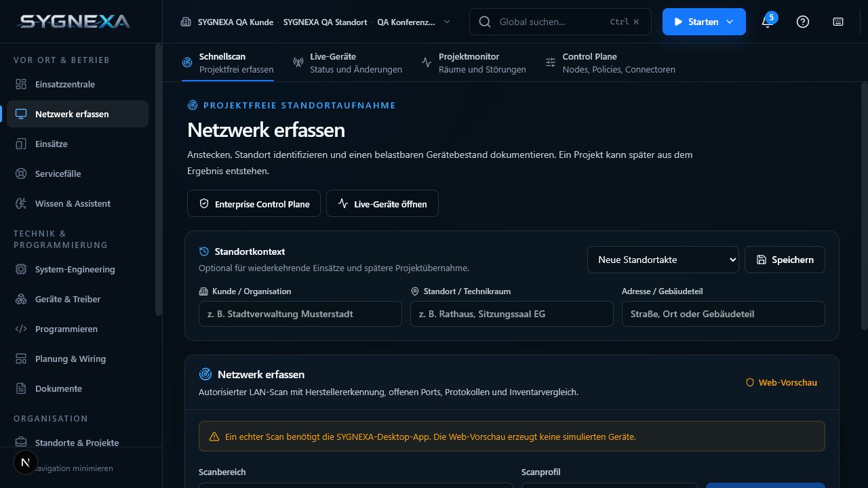Click Navigation minimieren
The width and height of the screenshot is (868, 488).
pyautogui.click(x=73, y=468)
